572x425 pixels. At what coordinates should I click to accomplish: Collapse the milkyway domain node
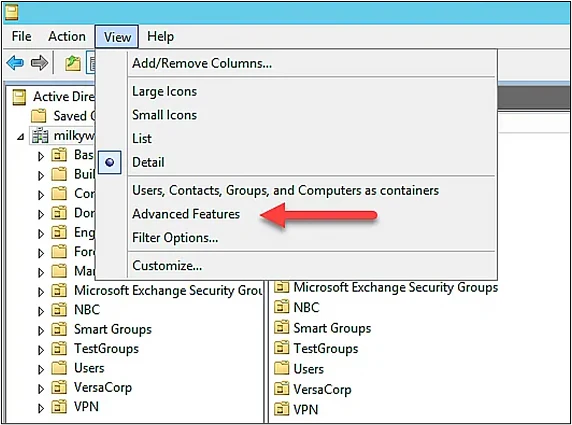click(x=21, y=137)
